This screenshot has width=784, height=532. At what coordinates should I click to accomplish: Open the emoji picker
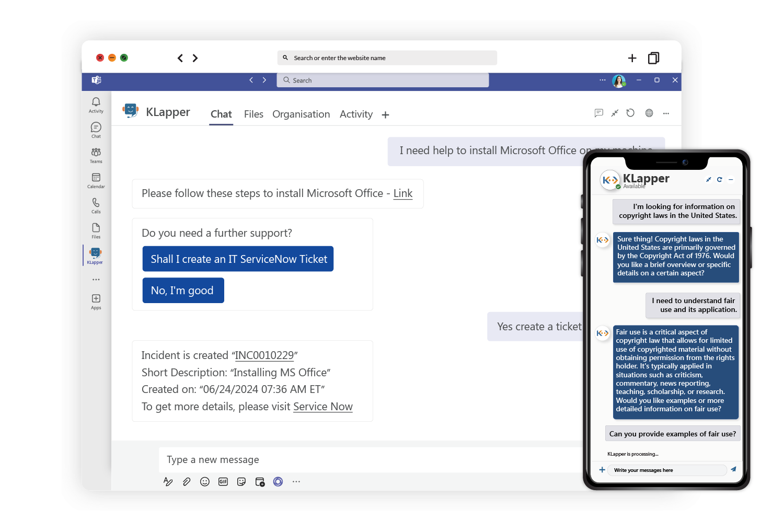[x=205, y=482]
